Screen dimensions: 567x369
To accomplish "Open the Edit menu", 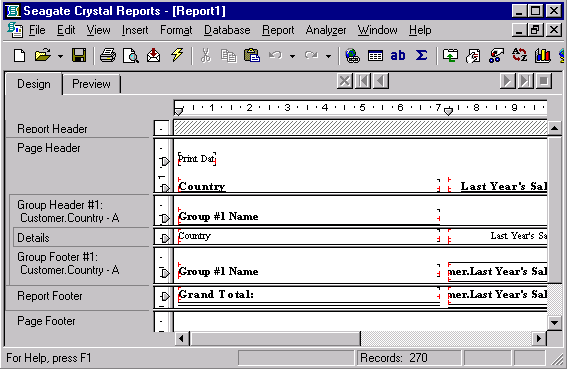I will pos(66,30).
